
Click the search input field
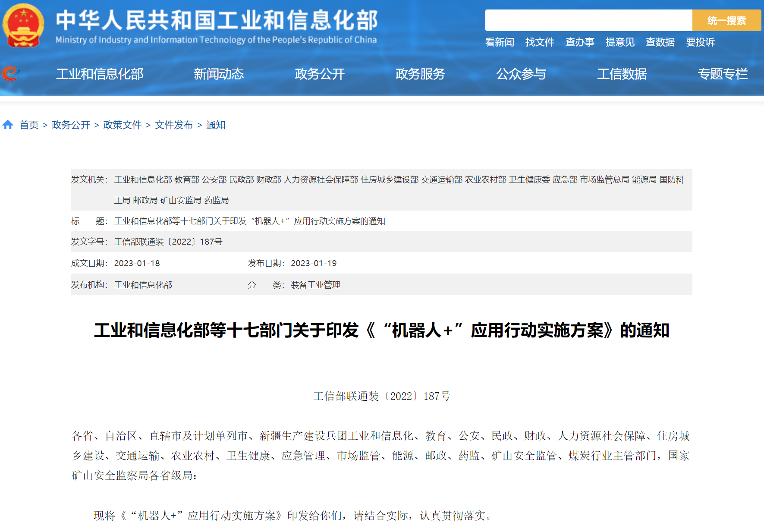(x=588, y=20)
